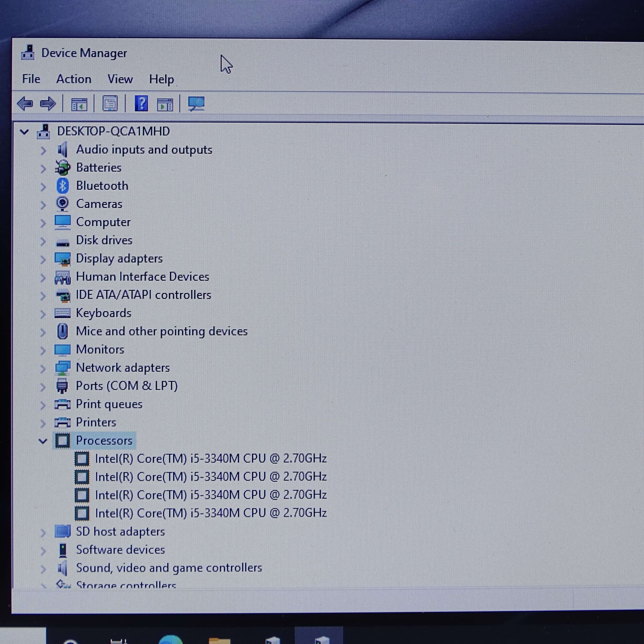Open the File menu
Viewport: 644px width, 644px height.
pyautogui.click(x=31, y=79)
